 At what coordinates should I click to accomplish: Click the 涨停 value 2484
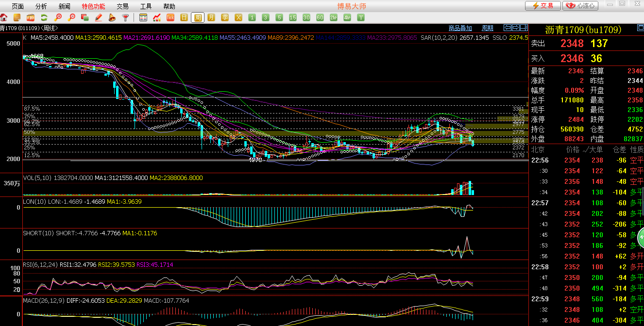576,119
